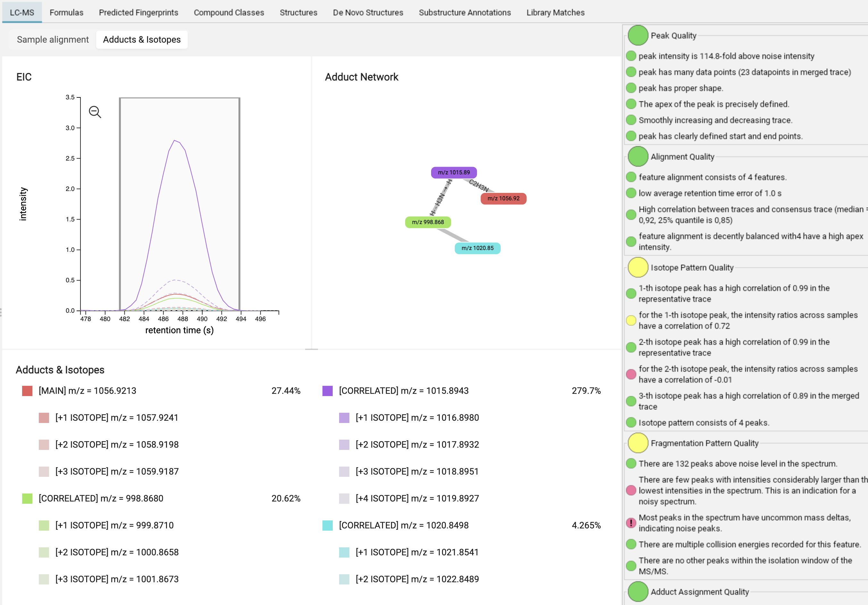868x605 pixels.
Task: Click the red exclamation uncommon mass deltas indicator
Action: (x=631, y=523)
